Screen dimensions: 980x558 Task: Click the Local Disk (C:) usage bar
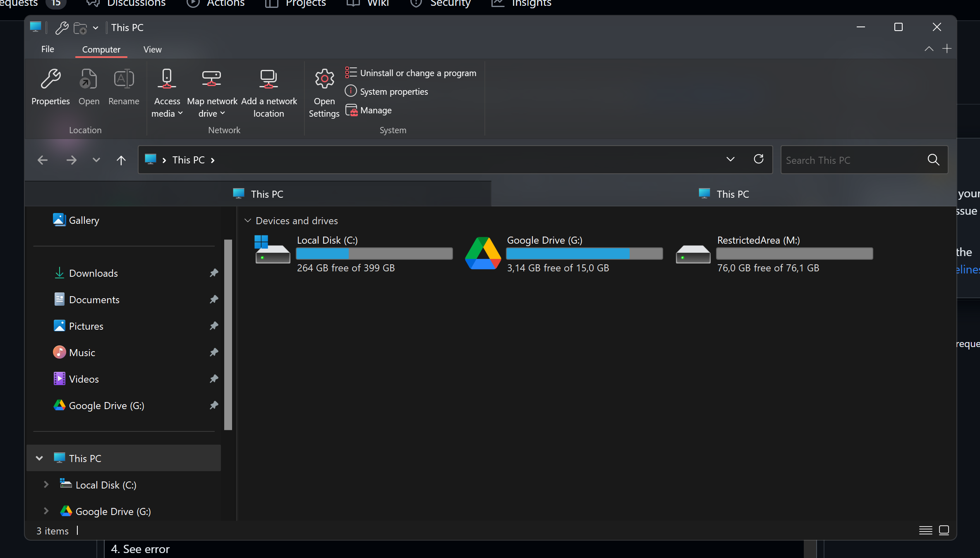[x=374, y=254]
